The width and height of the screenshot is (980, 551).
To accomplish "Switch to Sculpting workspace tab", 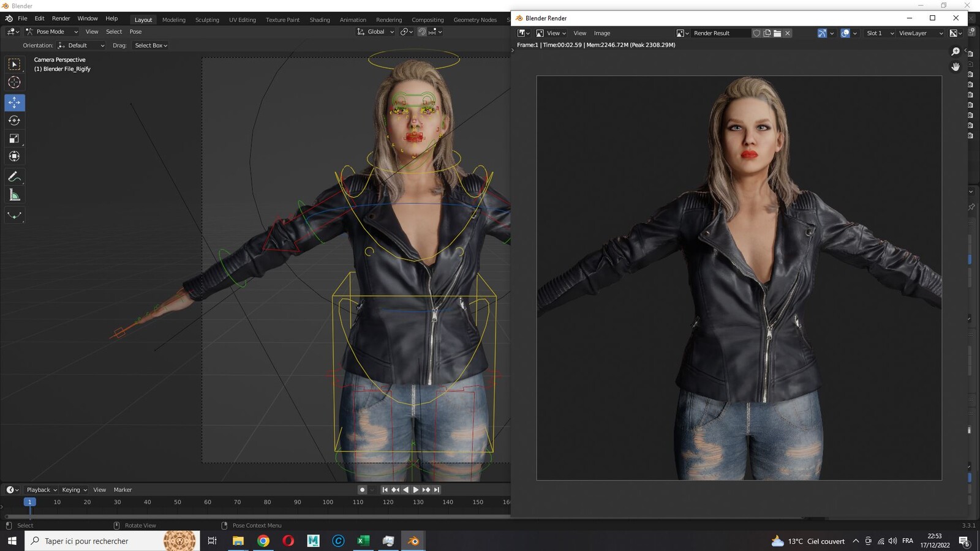I will tap(207, 20).
